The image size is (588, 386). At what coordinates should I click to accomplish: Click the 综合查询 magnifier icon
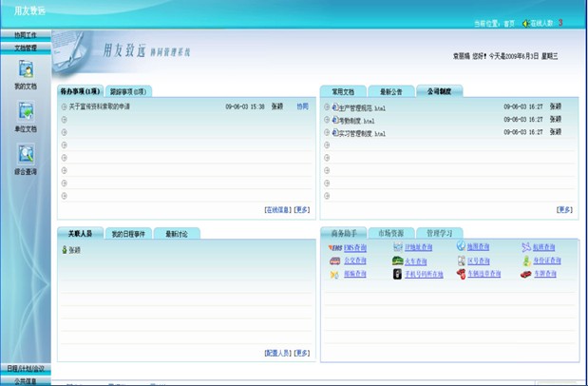click(x=26, y=154)
